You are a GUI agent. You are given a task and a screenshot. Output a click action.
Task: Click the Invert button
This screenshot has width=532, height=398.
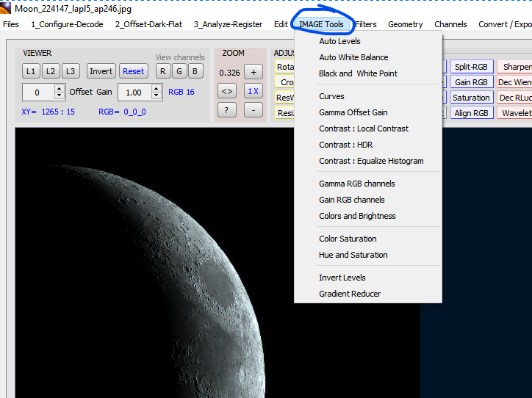click(x=101, y=71)
